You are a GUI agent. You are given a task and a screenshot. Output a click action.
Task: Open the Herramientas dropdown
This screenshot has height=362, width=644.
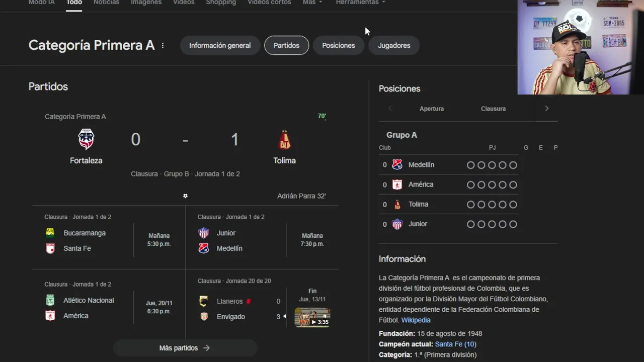(361, 3)
